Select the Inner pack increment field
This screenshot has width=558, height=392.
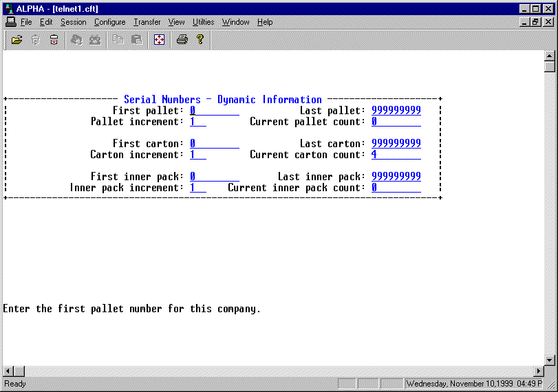click(x=197, y=188)
